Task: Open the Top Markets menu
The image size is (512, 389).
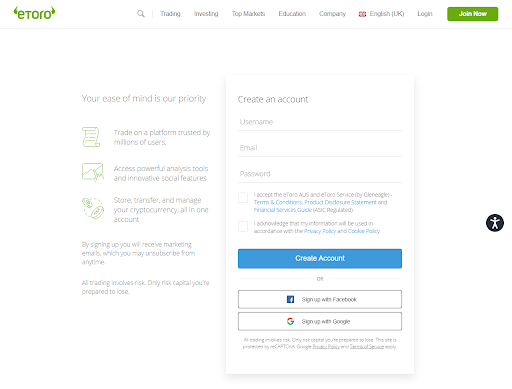Action: [248, 14]
